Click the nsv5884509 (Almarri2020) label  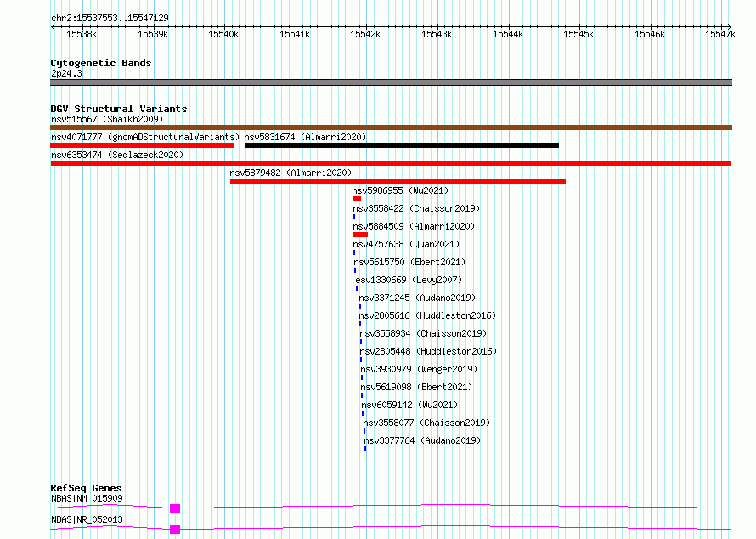tap(414, 226)
